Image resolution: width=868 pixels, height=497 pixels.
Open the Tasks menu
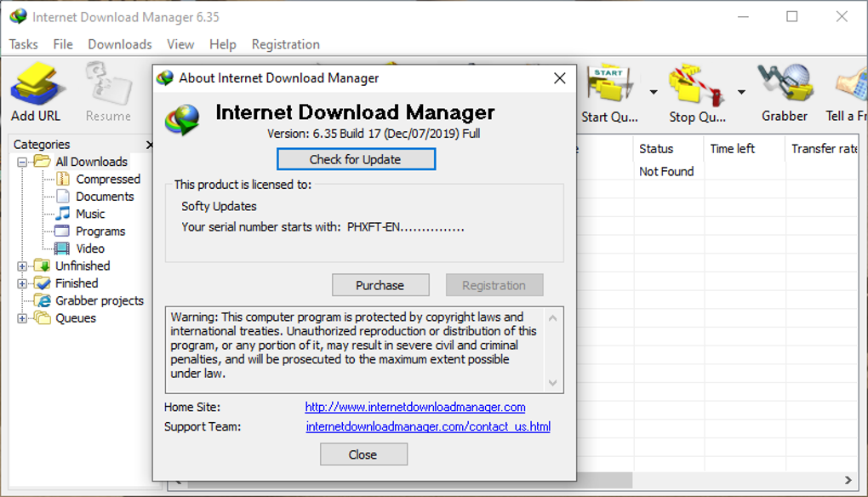tap(24, 44)
